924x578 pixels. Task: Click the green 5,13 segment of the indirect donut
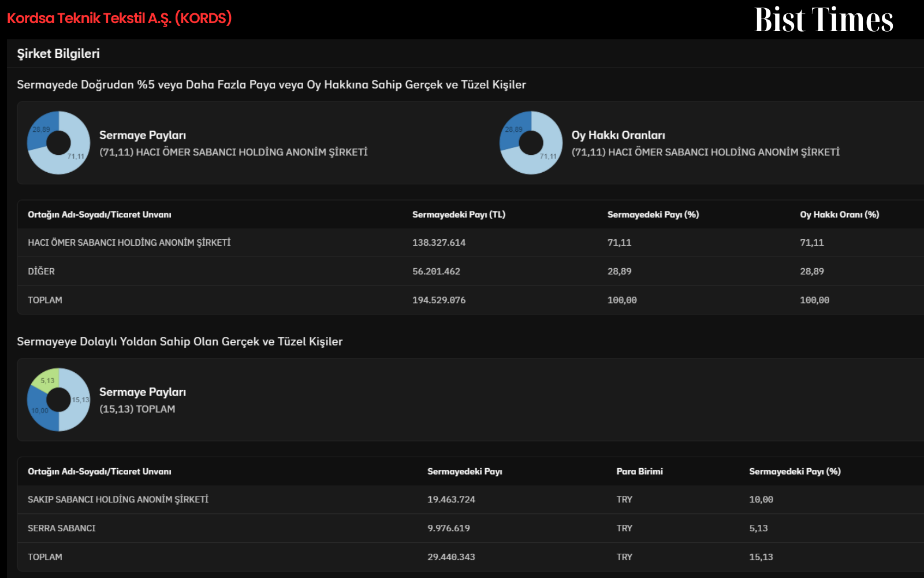[46, 380]
